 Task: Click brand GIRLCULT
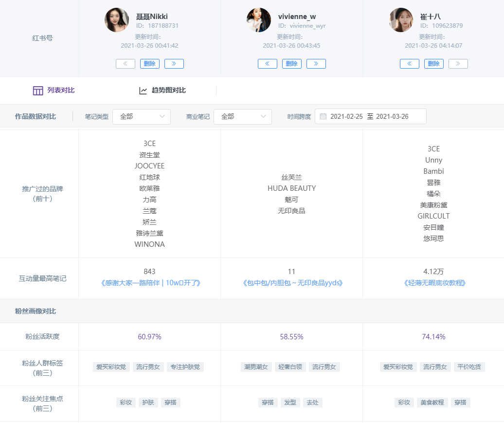pos(433,216)
